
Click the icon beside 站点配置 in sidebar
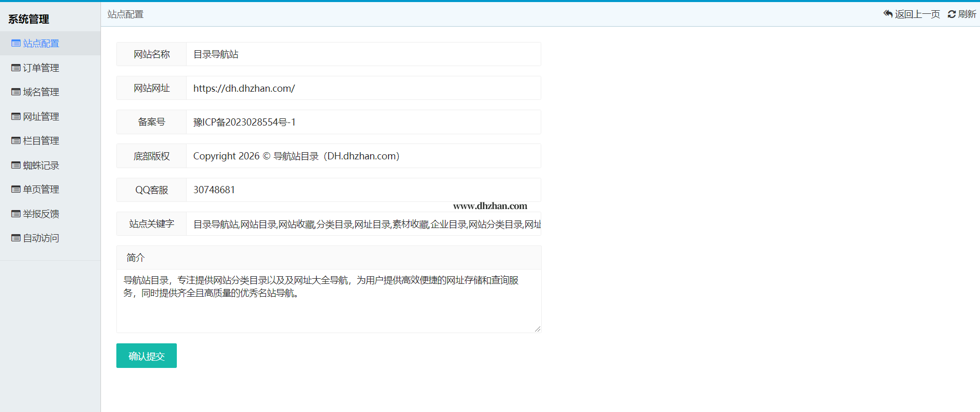[x=16, y=44]
